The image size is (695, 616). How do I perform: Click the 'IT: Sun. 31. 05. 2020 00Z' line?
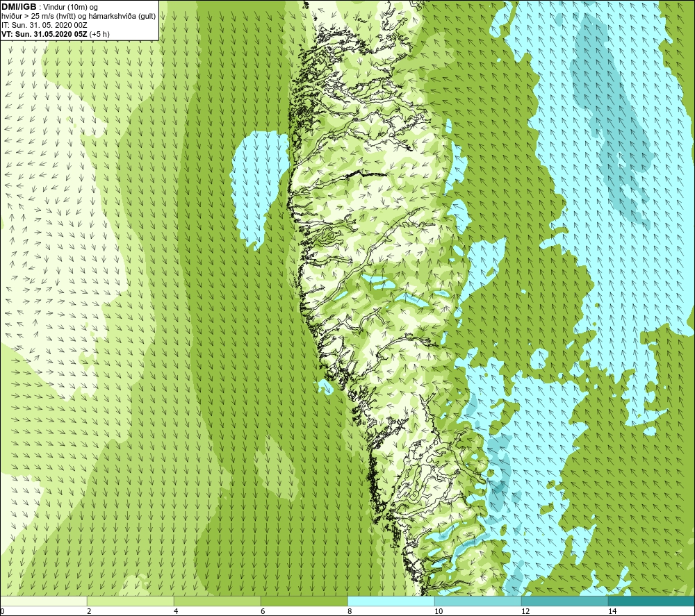(x=44, y=25)
